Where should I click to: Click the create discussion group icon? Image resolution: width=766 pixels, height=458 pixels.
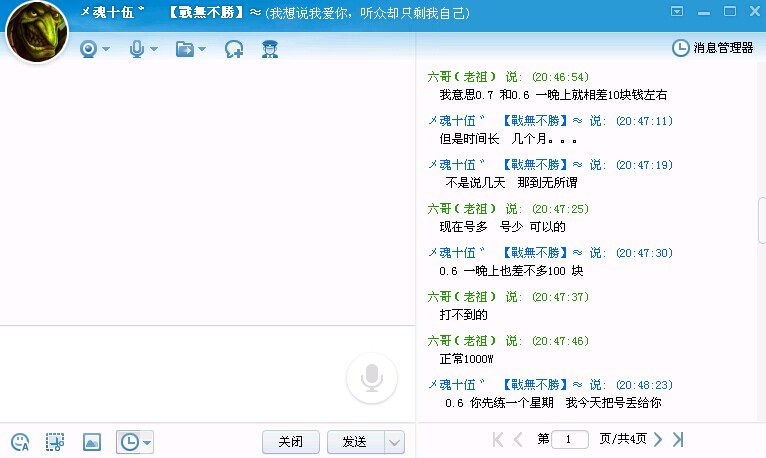[234, 48]
